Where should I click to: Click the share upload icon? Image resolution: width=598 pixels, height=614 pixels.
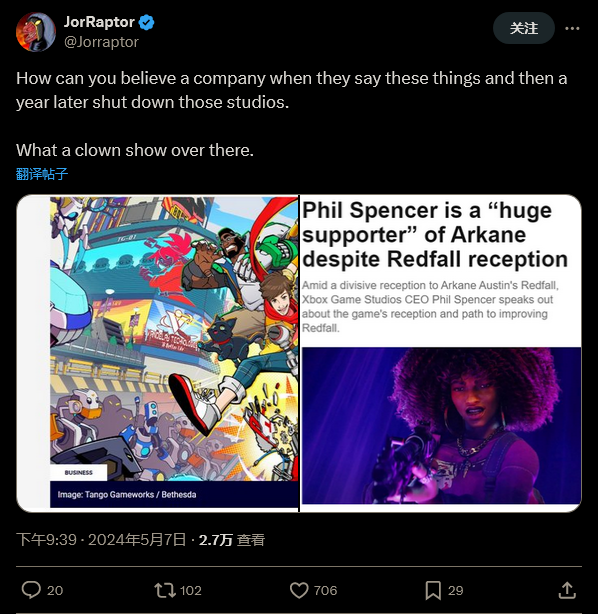(x=567, y=590)
